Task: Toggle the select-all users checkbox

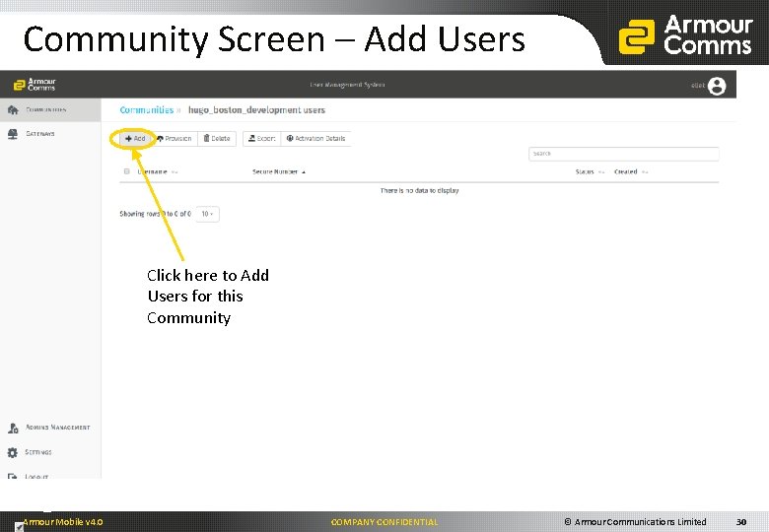Action: [x=127, y=171]
